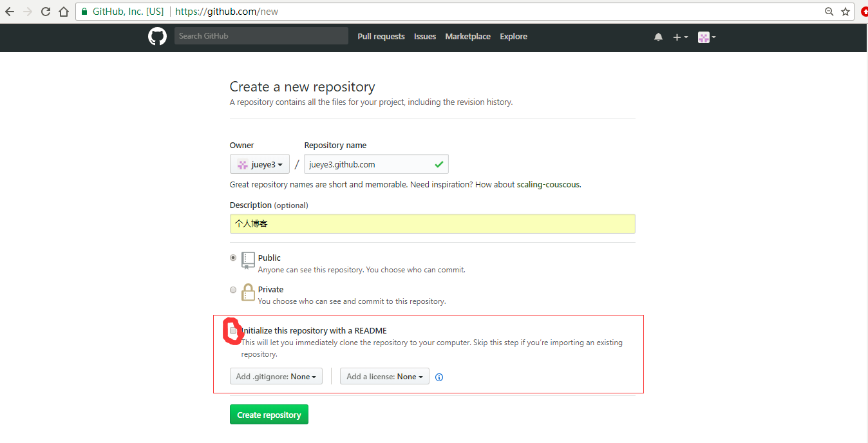
Task: Click the Public repository book icon
Action: [248, 261]
